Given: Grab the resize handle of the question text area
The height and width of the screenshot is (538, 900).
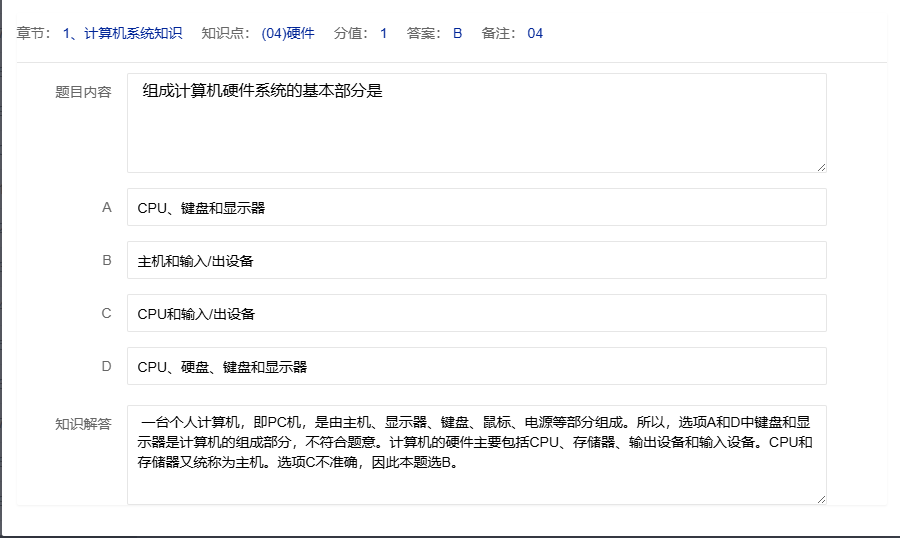Looking at the screenshot, I should (821, 167).
